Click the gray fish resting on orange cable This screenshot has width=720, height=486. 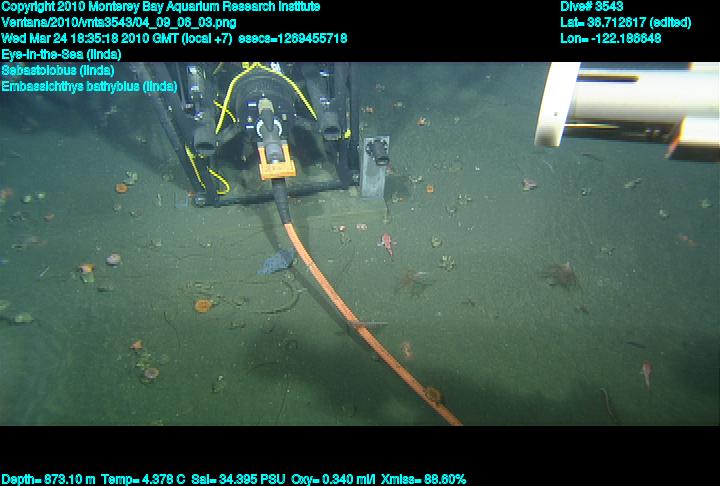click(x=277, y=263)
